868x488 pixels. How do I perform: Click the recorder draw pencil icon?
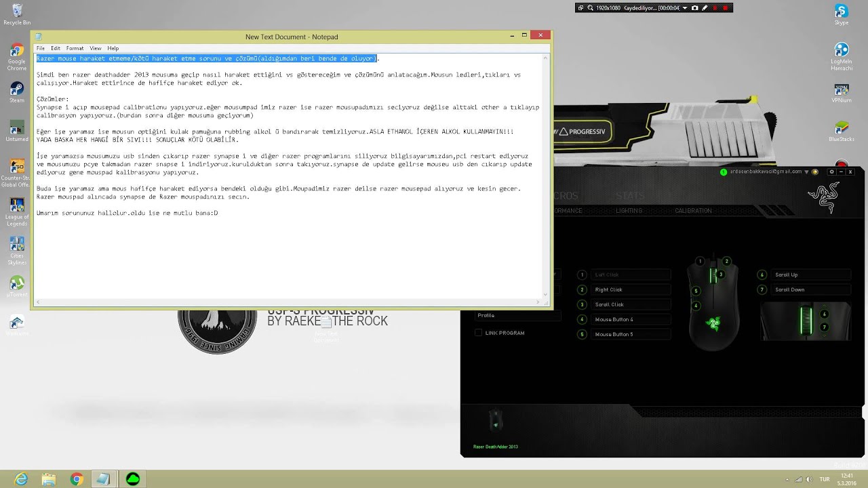point(705,8)
